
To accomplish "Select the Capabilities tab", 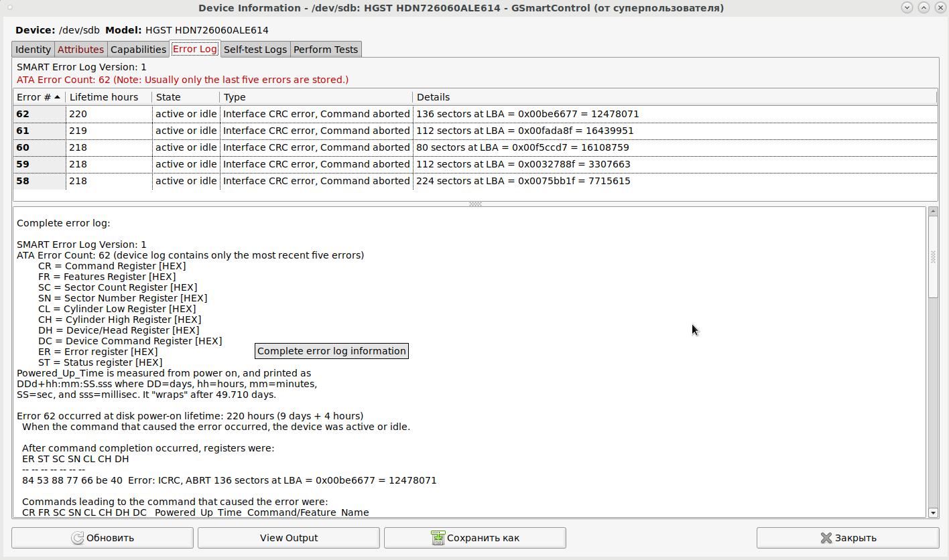I will coord(138,50).
